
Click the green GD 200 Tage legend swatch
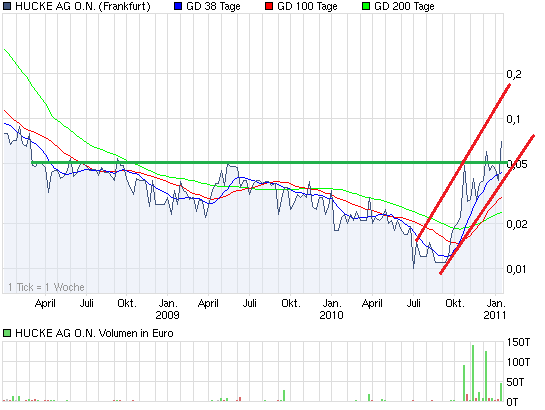[x=366, y=6]
